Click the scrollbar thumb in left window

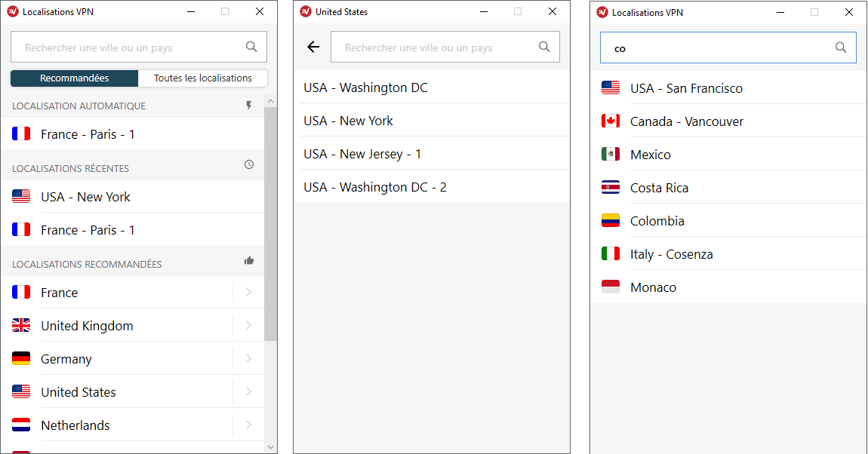point(270,224)
